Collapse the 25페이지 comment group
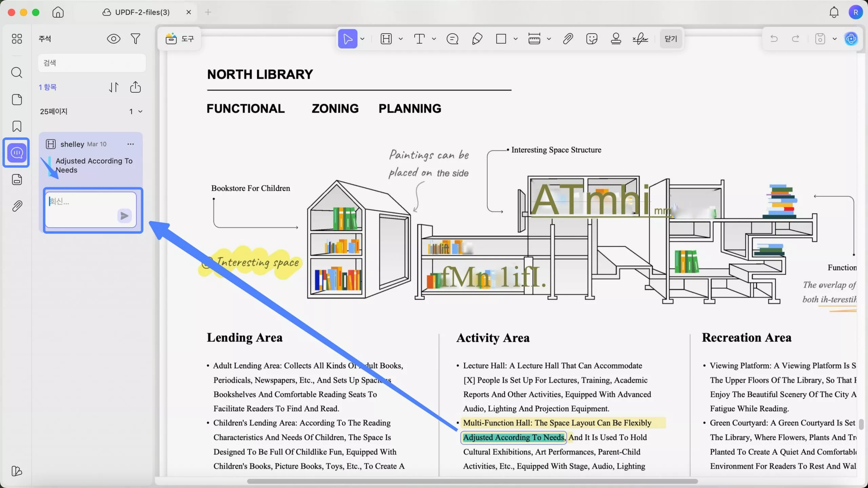 pyautogui.click(x=140, y=111)
